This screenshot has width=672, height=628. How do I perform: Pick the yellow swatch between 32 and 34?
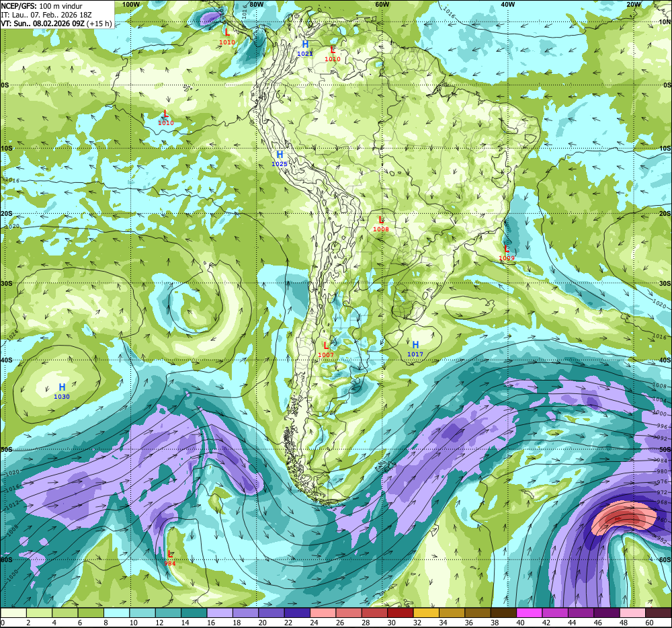[426, 613]
